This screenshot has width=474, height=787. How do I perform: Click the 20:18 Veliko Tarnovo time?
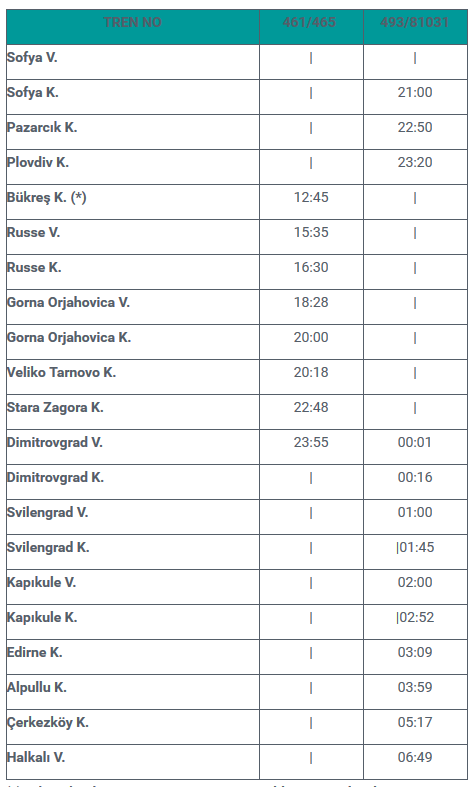pos(311,372)
